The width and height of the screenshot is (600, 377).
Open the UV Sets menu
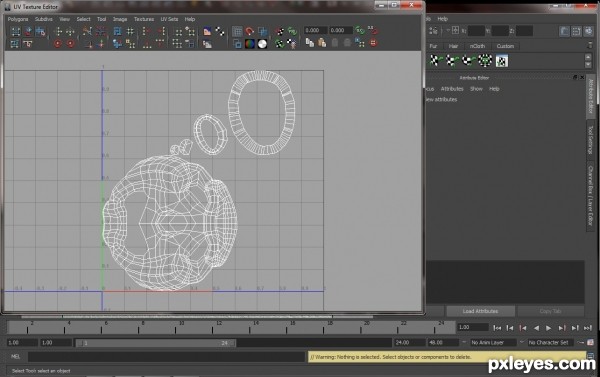pos(169,19)
